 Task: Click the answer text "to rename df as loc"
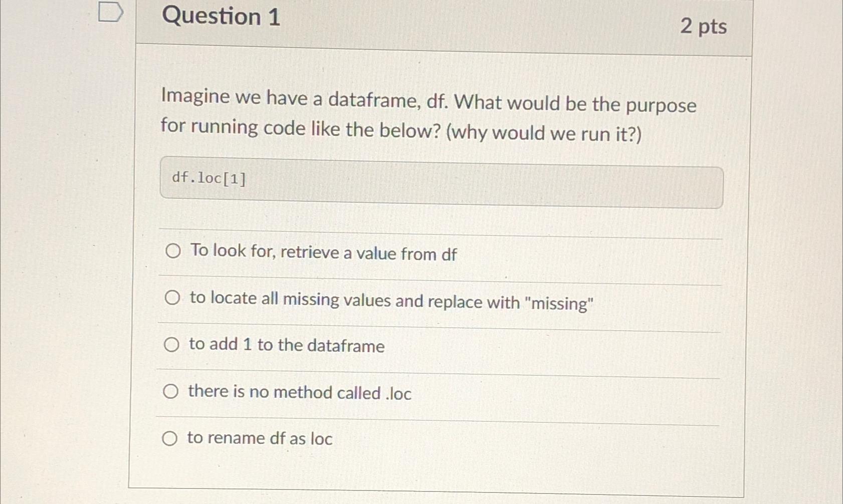259,439
